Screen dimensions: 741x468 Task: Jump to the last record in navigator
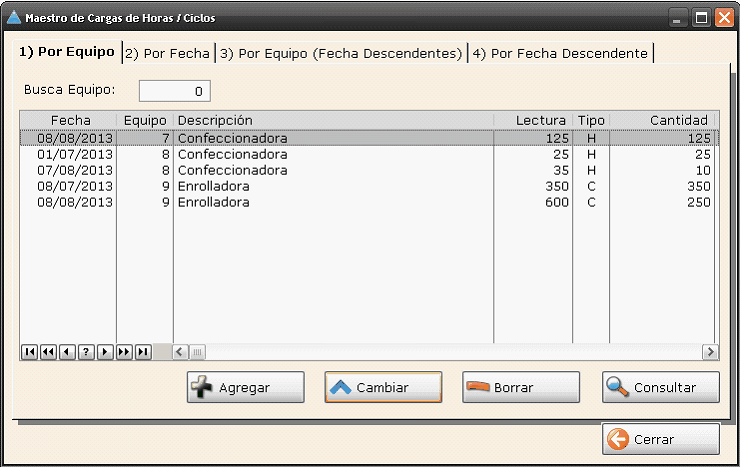point(143,352)
